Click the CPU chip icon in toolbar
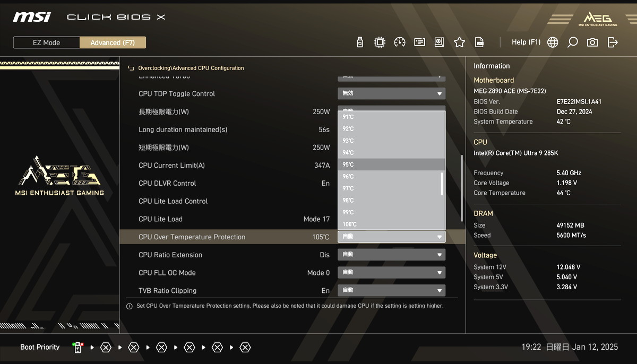 click(x=380, y=42)
